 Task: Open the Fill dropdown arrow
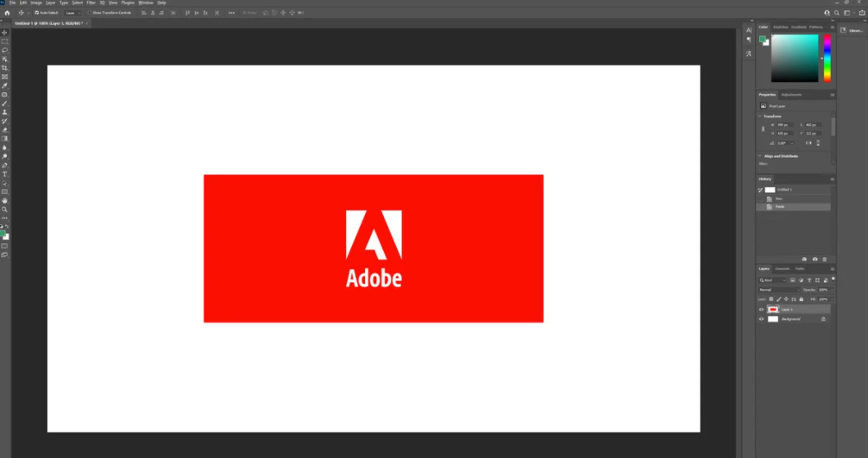pyautogui.click(x=832, y=299)
